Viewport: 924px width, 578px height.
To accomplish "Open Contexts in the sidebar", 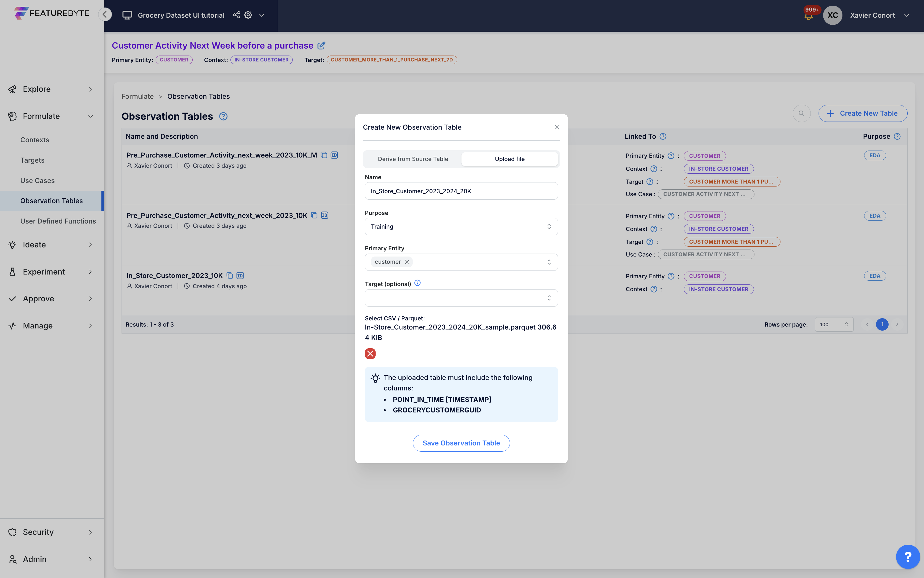I will (35, 140).
